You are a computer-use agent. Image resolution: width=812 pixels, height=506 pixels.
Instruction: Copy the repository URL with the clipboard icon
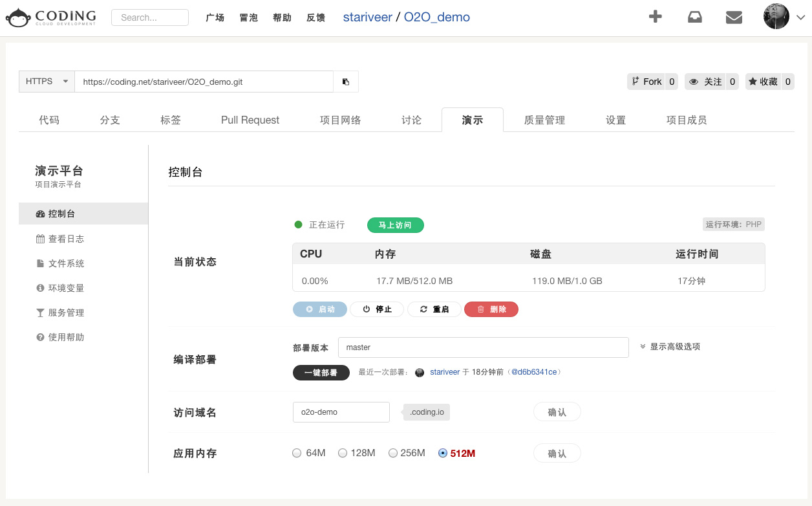(346, 81)
